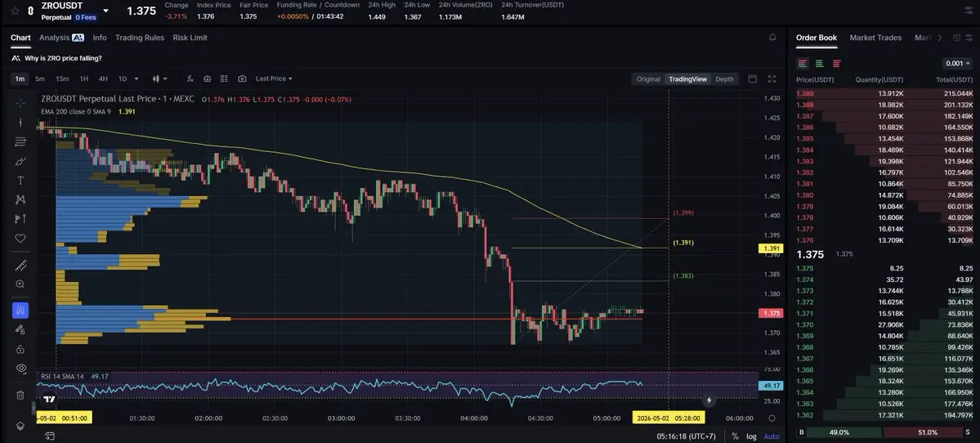
Task: Open the Risk Limit tab
Action: tap(190, 38)
